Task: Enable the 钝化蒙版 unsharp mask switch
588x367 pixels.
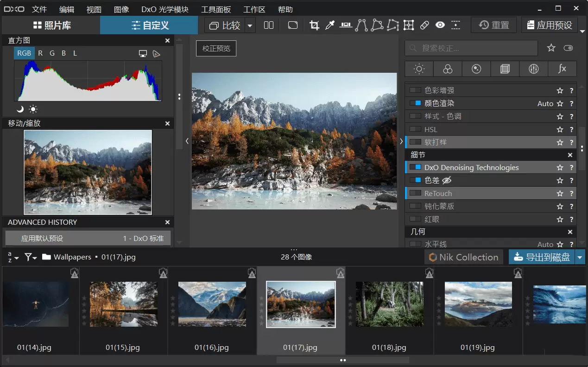Action: coord(416,206)
